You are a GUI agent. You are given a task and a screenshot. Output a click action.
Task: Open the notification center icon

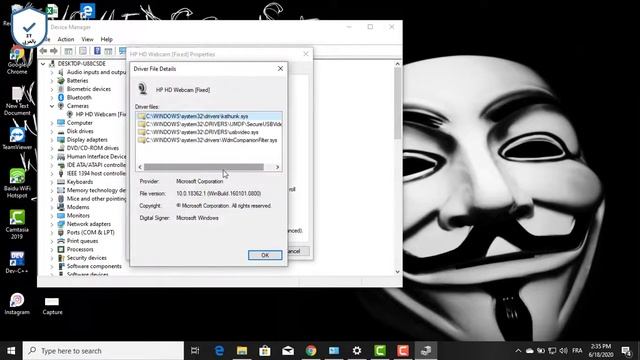626,351
